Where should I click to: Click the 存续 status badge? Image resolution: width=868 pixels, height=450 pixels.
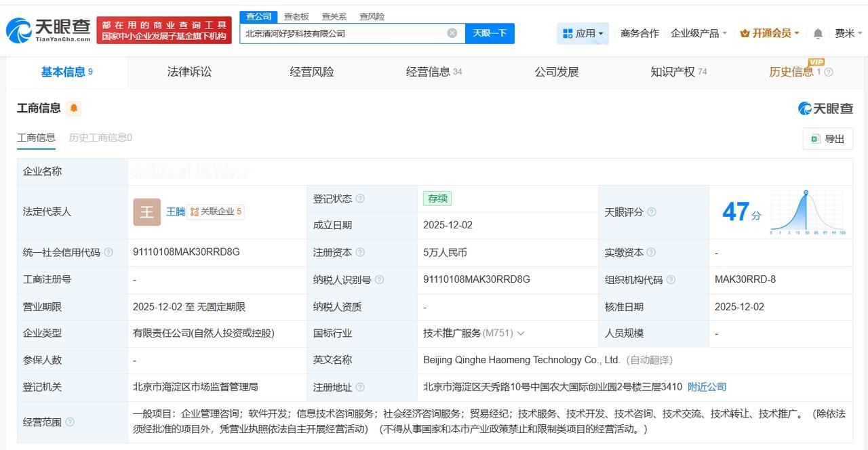pyautogui.click(x=437, y=199)
